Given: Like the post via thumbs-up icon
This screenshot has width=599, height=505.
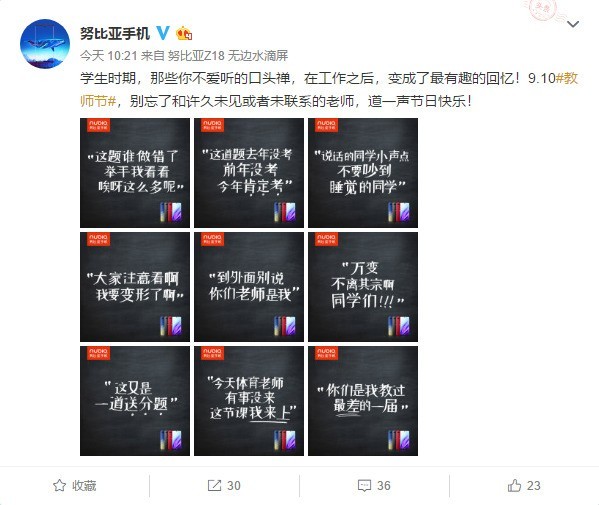Looking at the screenshot, I should click(x=514, y=485).
